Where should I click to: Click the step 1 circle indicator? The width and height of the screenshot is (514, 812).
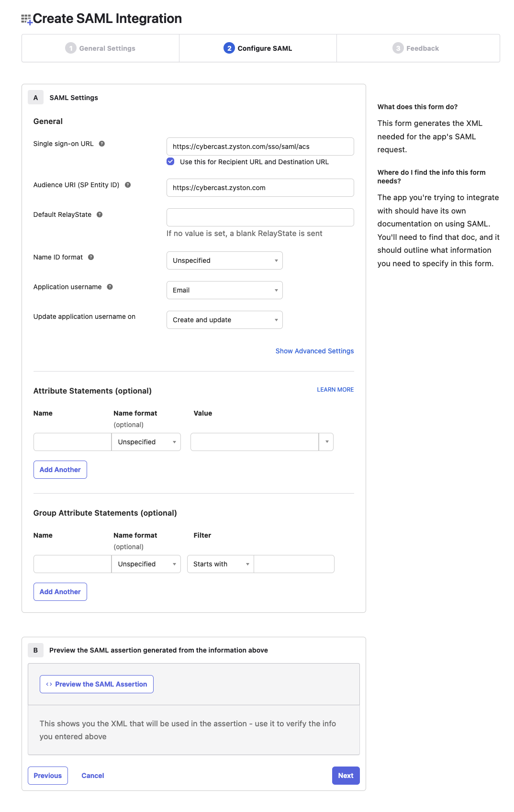click(71, 48)
